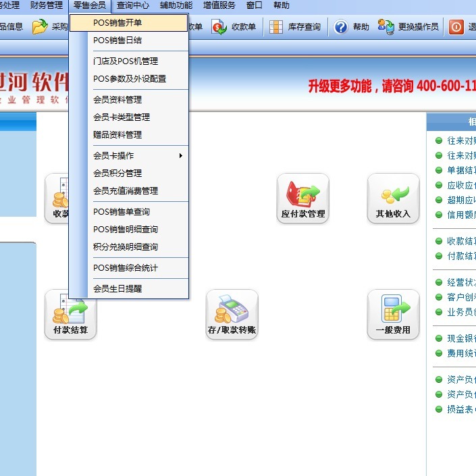Open the partially hidden 收款 coins icon

click(x=57, y=199)
